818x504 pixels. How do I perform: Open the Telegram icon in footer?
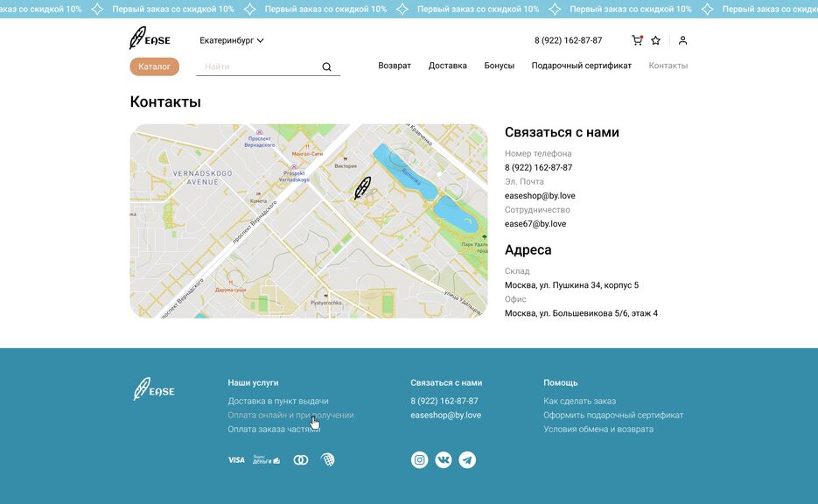(467, 459)
